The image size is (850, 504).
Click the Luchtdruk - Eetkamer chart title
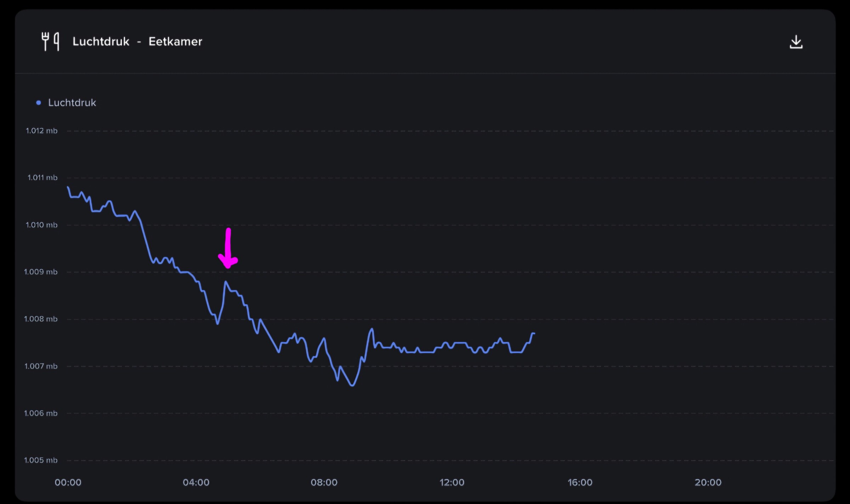(x=137, y=41)
